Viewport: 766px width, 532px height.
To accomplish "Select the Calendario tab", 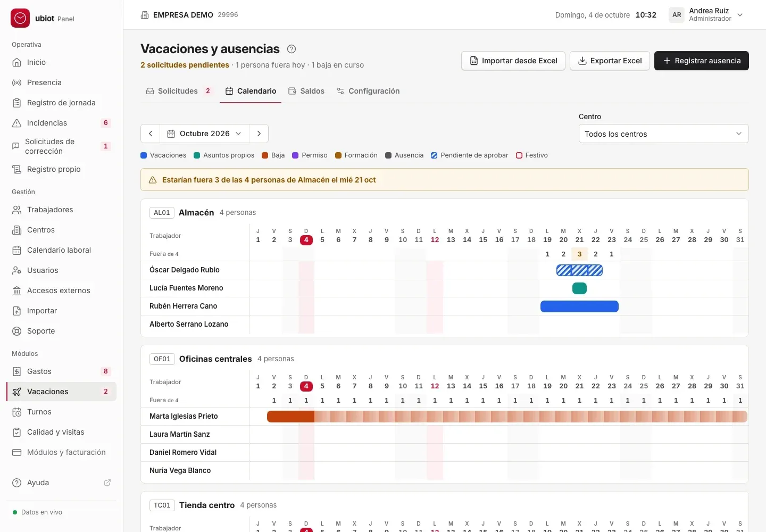I will pyautogui.click(x=251, y=91).
